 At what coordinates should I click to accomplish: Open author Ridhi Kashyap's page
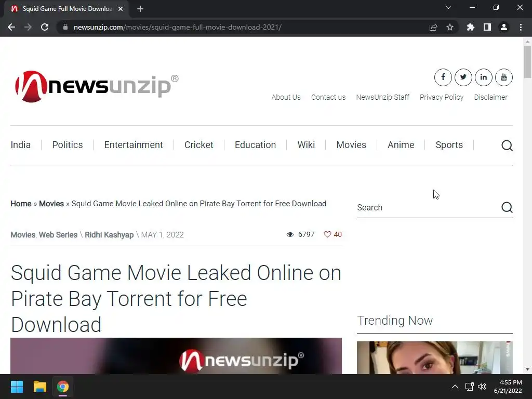(x=109, y=235)
